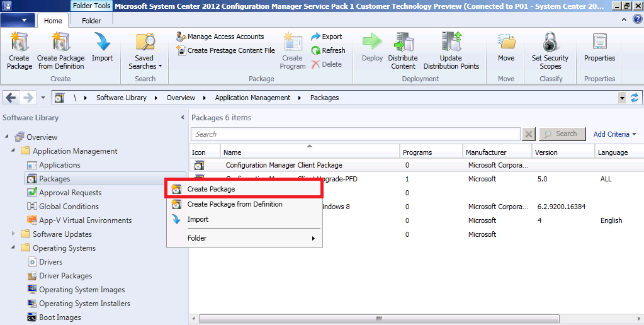Screen dimensions: 644x325
Task: Click Create Prestage Content File
Action: coord(226,50)
